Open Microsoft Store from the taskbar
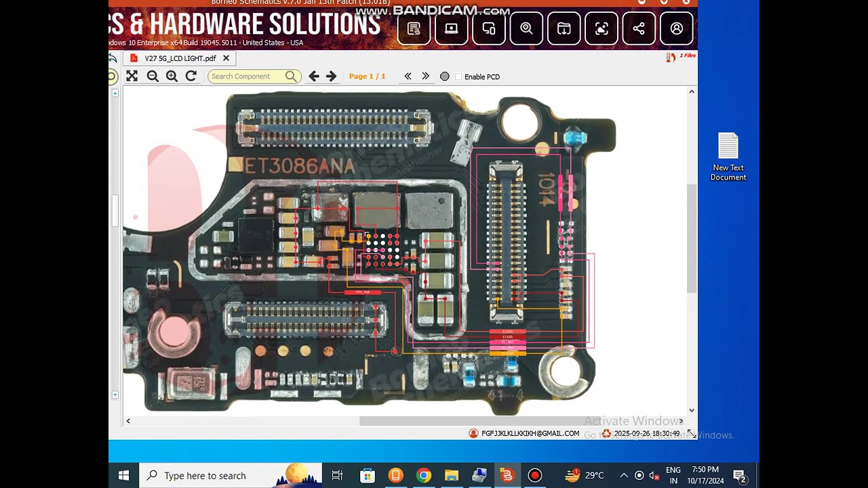This screenshot has width=868, height=488. (367, 475)
